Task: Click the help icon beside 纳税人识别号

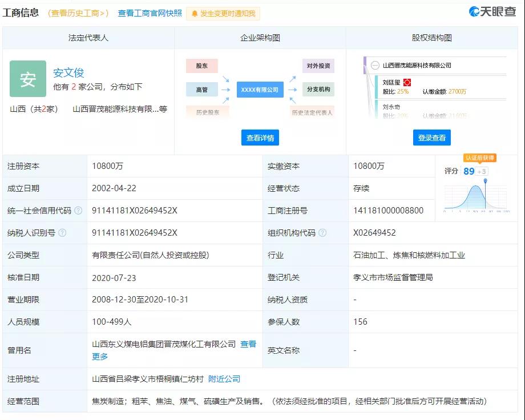Action: pyautogui.click(x=62, y=233)
